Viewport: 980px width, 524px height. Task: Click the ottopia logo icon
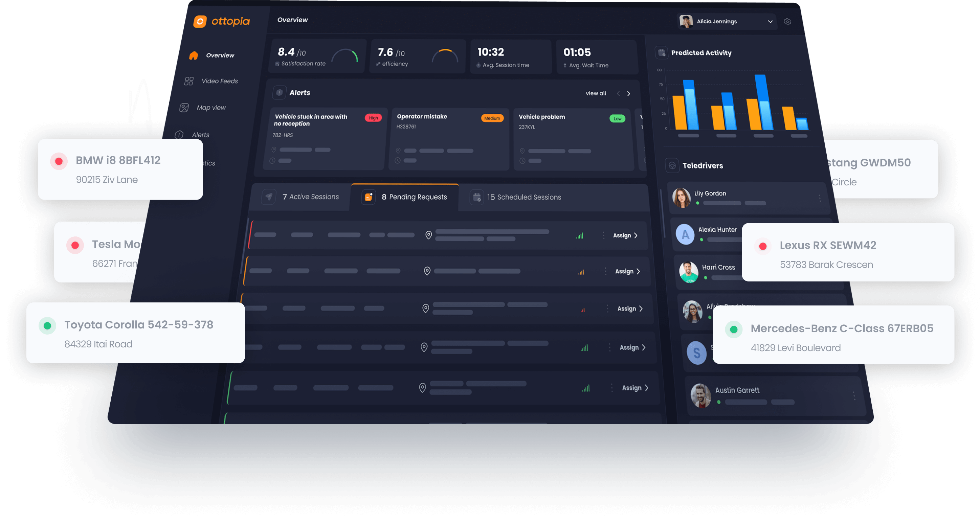(200, 21)
